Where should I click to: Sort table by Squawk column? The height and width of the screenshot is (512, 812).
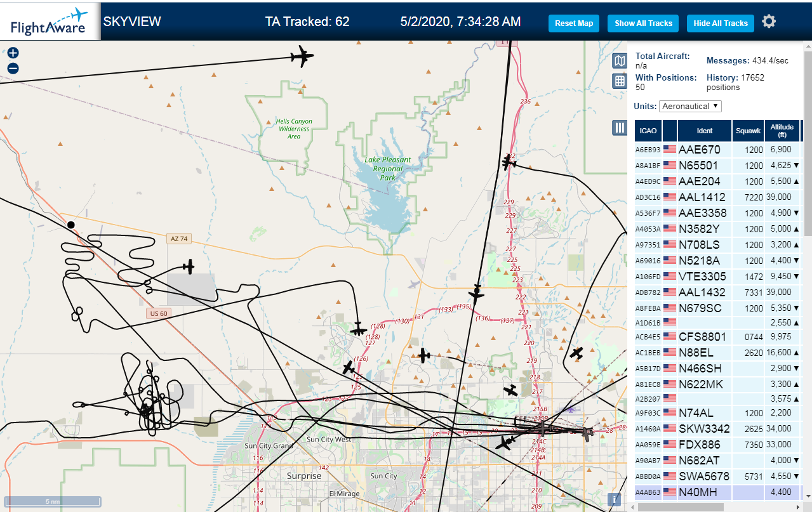pyautogui.click(x=748, y=131)
